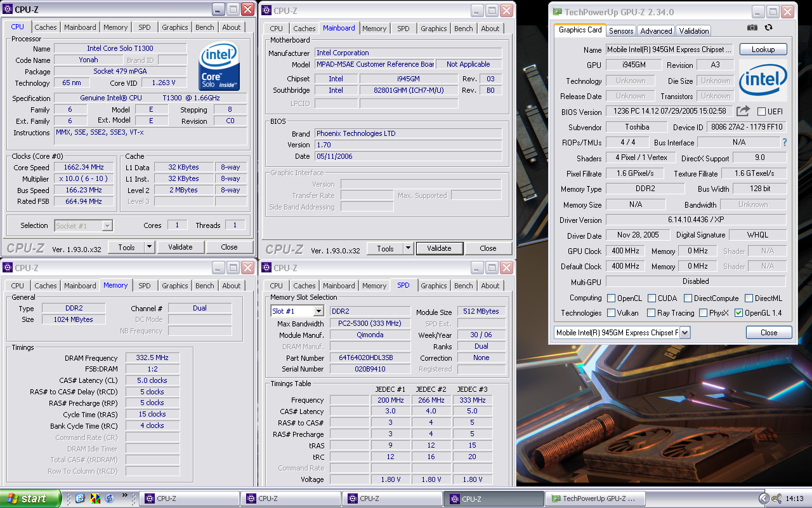Toggle the PhysX checkbox
The image size is (812, 508).
click(x=703, y=312)
